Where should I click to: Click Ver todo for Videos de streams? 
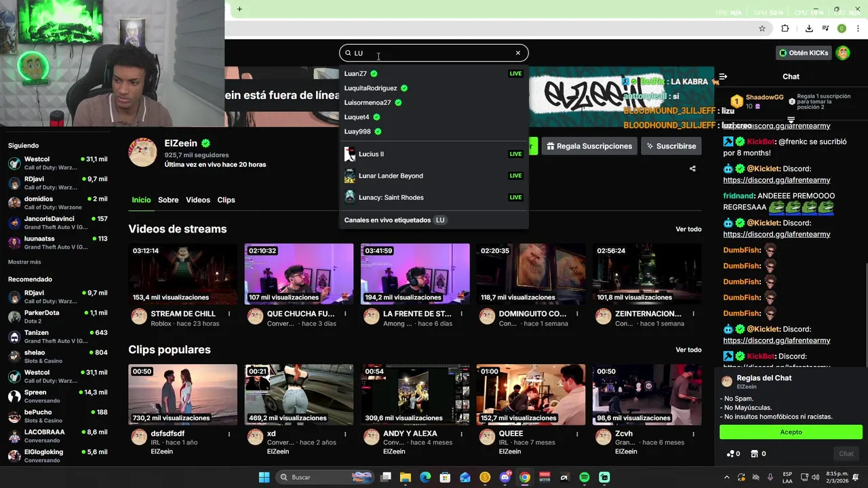[688, 229]
